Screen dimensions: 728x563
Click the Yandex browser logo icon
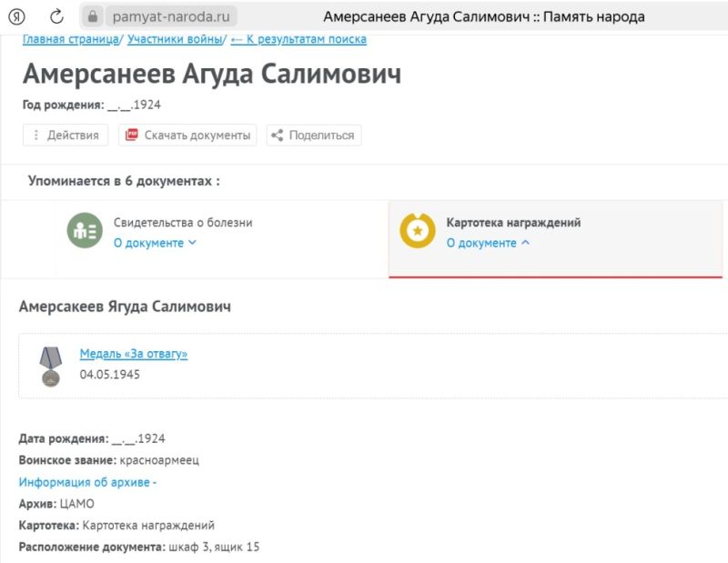(x=17, y=17)
